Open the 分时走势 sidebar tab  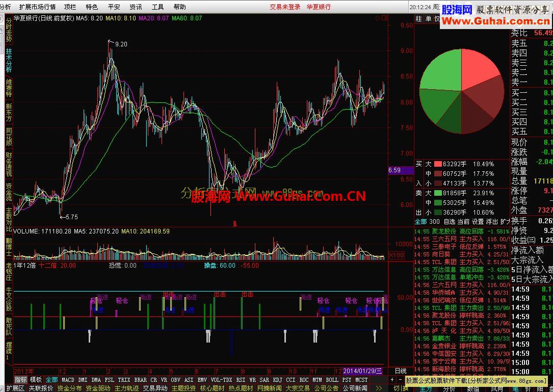[9, 30]
